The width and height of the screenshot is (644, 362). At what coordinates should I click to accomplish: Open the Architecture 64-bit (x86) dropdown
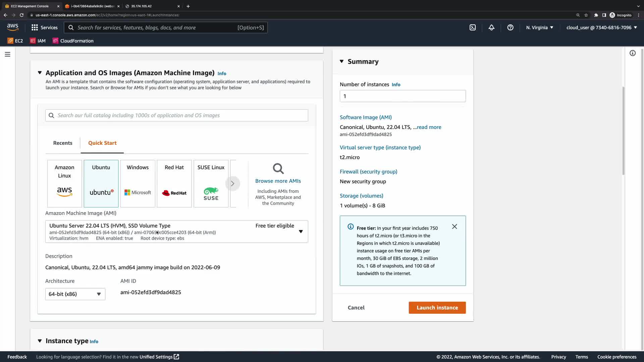[75, 294]
